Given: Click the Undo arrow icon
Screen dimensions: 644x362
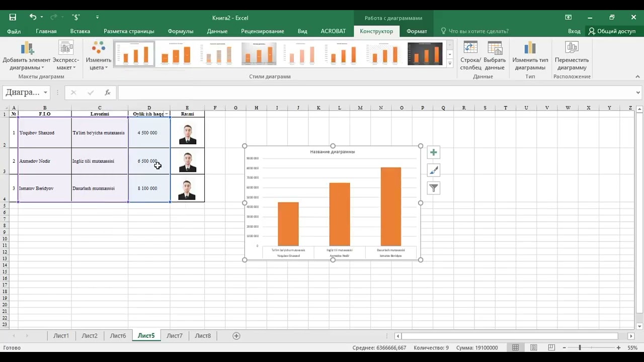Looking at the screenshot, I should (33, 17).
